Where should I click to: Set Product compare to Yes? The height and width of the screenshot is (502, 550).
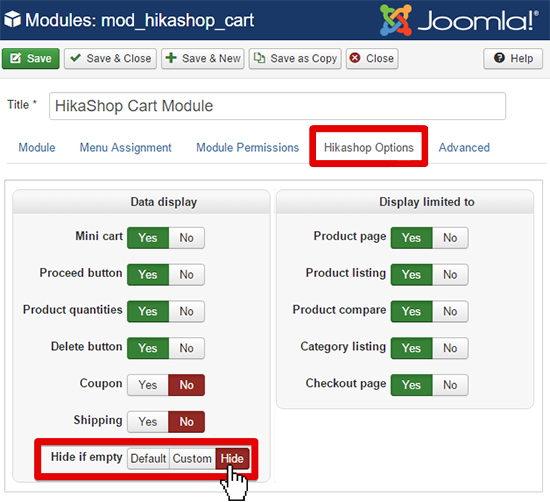click(412, 312)
